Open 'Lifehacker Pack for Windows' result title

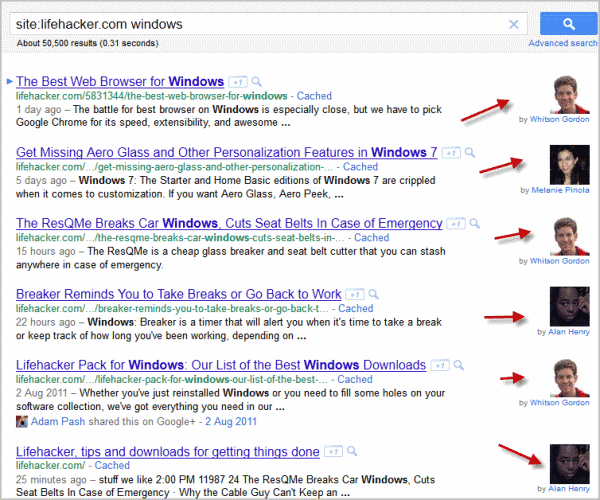(221, 365)
